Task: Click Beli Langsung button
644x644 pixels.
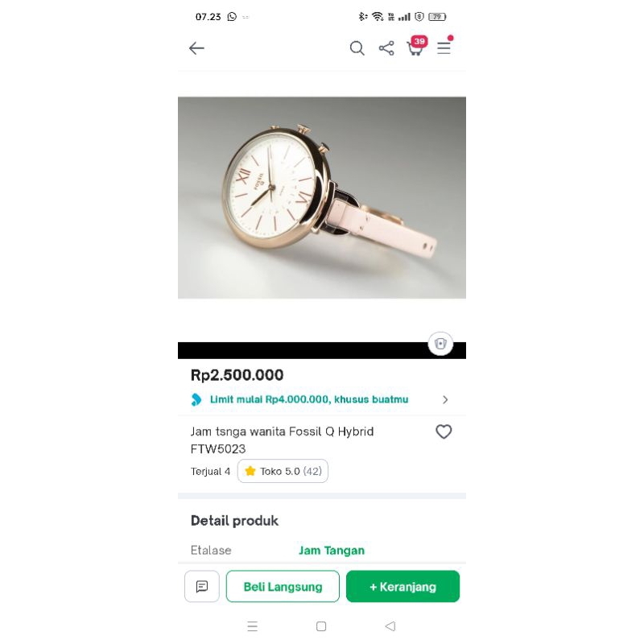Action: pyautogui.click(x=283, y=586)
